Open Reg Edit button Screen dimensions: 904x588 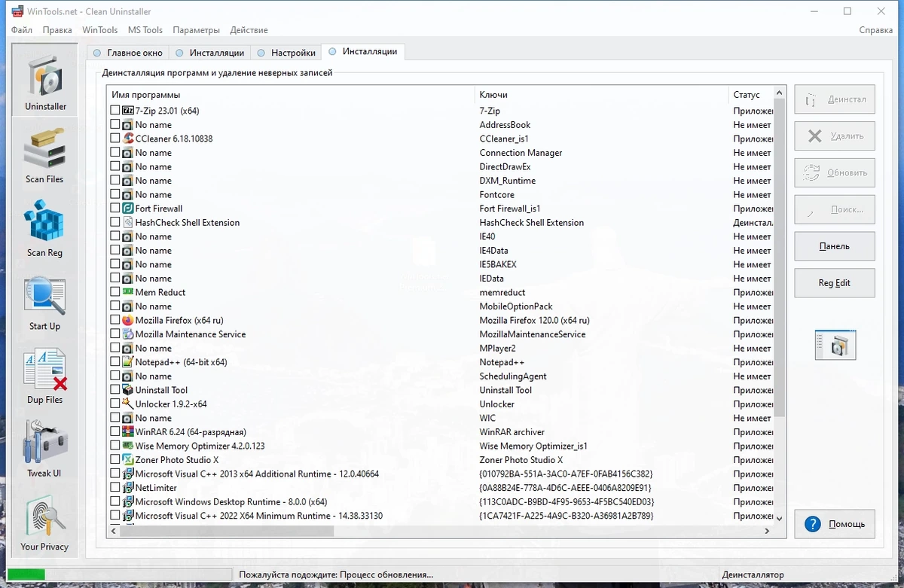pos(835,283)
